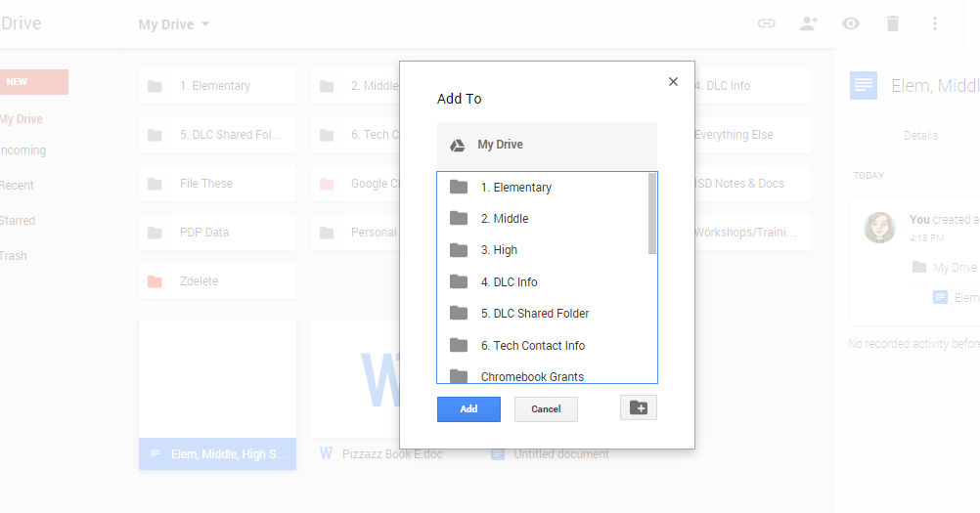Click the Remove trash can icon
The image size is (980, 513).
[x=893, y=23]
